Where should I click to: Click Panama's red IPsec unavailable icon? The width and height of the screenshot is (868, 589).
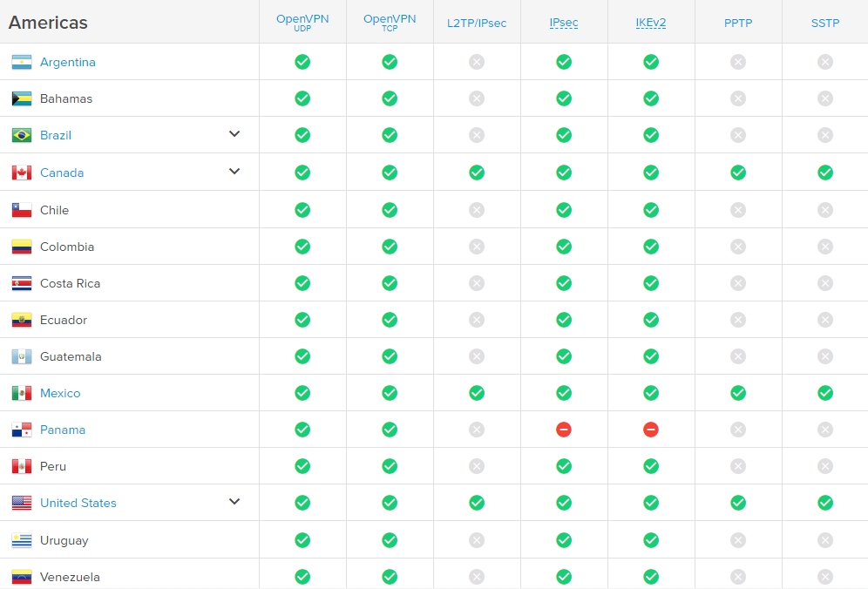click(x=564, y=430)
